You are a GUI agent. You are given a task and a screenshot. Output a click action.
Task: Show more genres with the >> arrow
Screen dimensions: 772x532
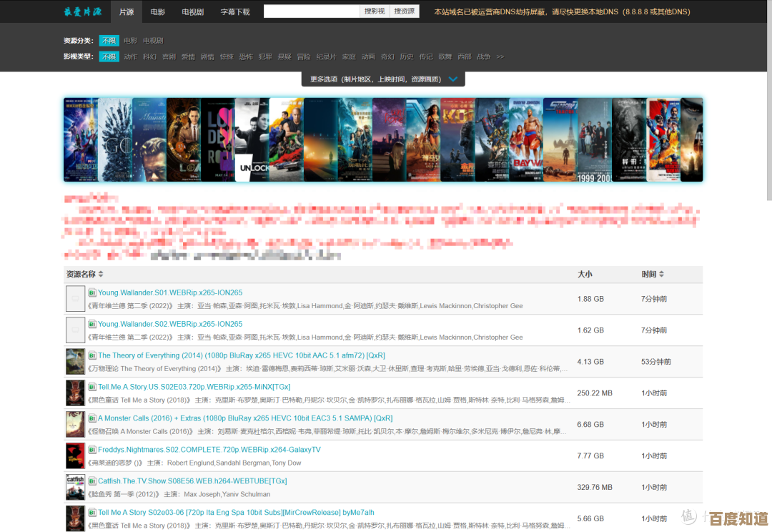pyautogui.click(x=500, y=56)
